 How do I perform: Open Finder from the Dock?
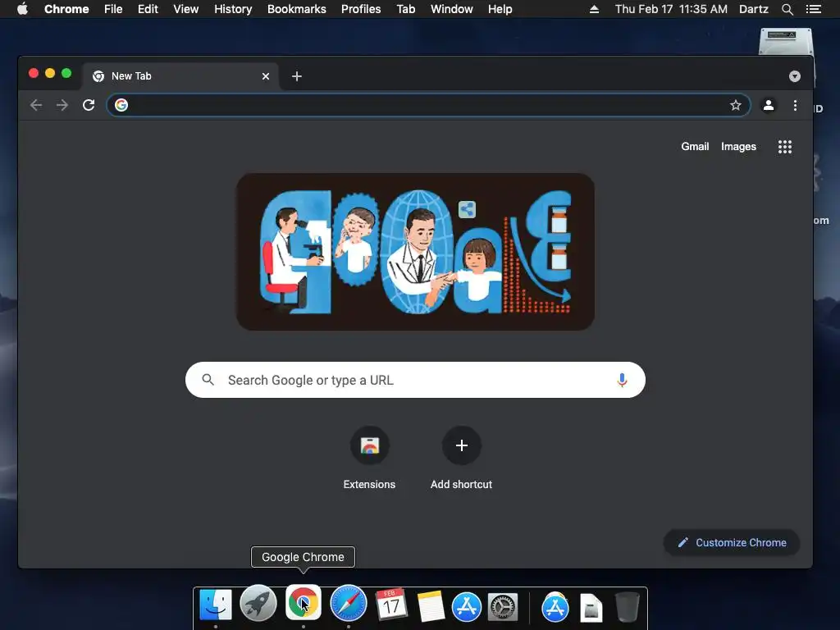[216, 605]
